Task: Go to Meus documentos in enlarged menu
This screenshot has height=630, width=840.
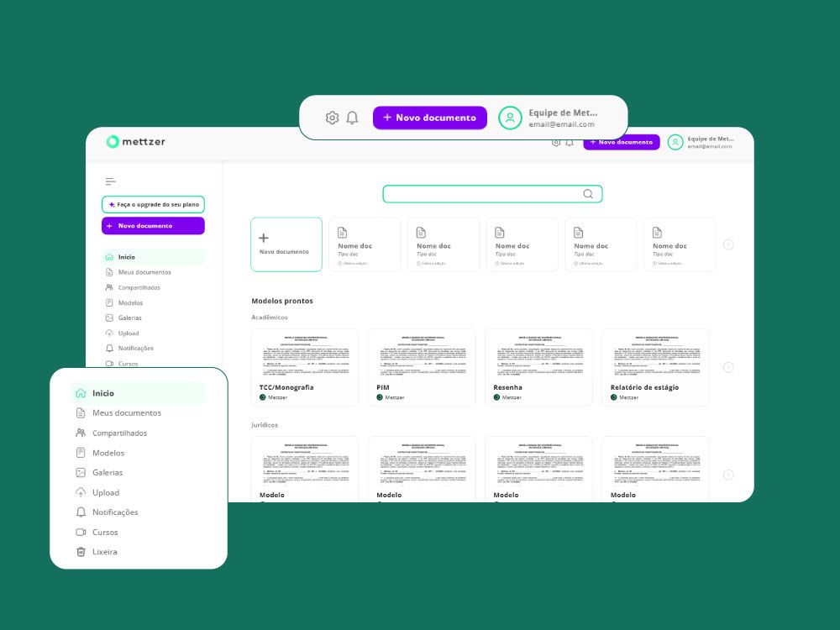Action: [x=126, y=412]
